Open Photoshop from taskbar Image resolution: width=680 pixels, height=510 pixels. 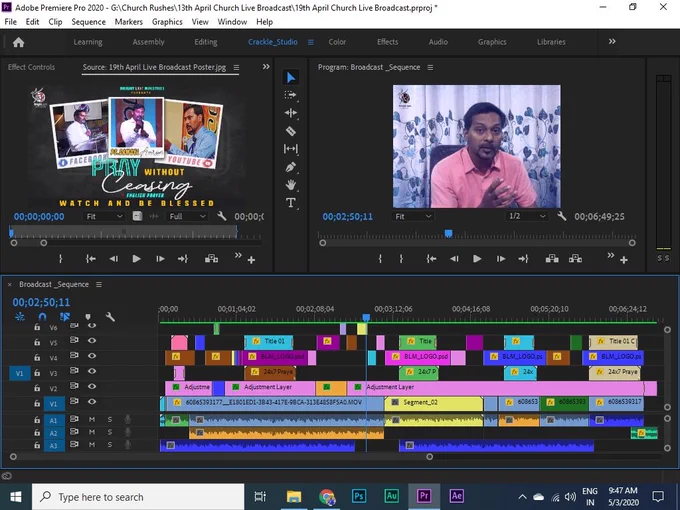tap(359, 496)
